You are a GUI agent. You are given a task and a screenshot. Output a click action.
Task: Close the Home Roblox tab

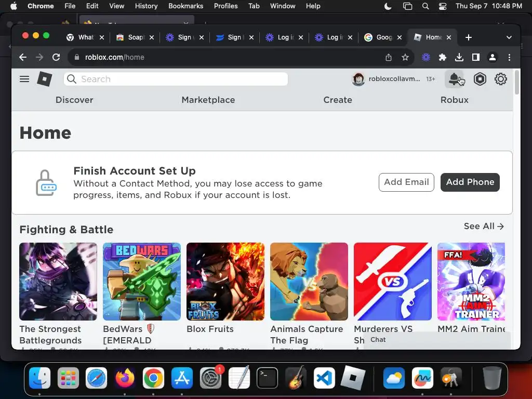click(x=448, y=37)
